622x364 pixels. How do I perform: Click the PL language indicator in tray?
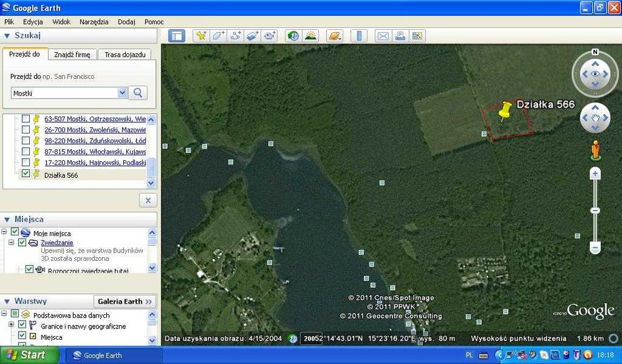(469, 355)
